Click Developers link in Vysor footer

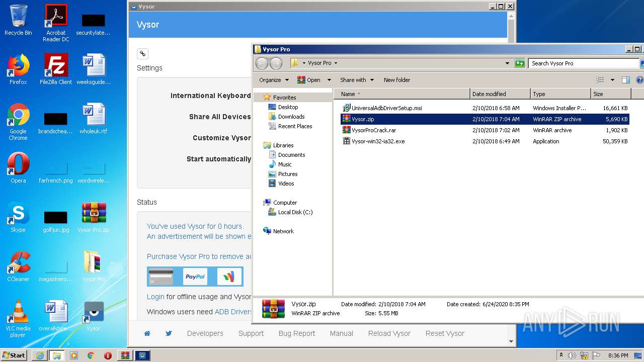pos(205,333)
